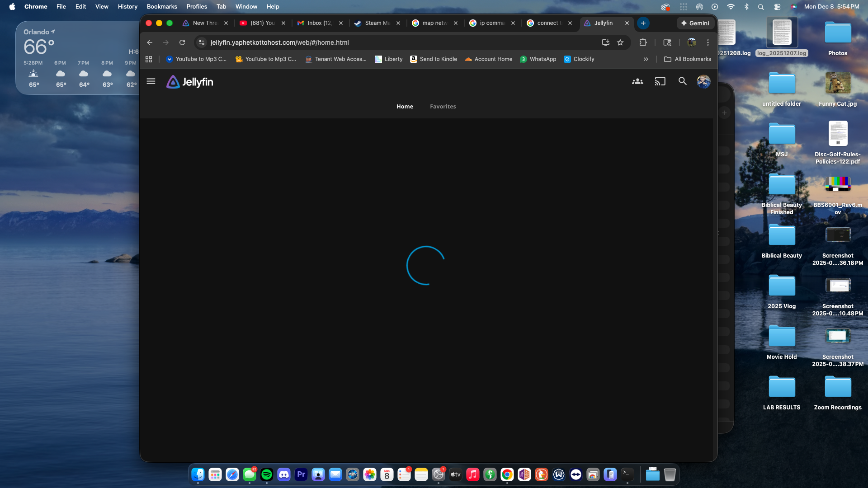
Task: Open the cast to device icon
Action: 660,81
